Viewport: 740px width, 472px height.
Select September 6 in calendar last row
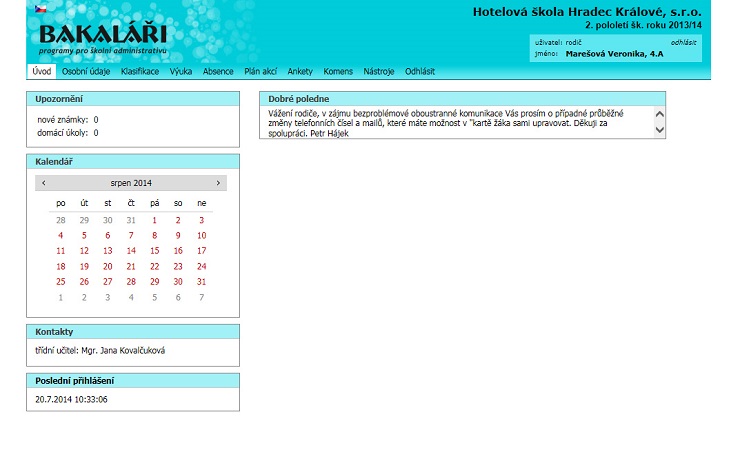click(178, 297)
